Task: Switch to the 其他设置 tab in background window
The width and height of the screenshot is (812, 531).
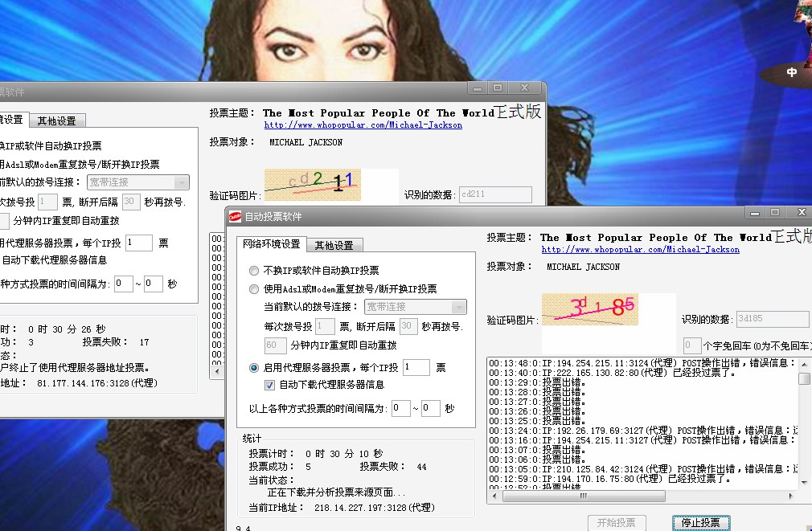Action: tap(56, 120)
